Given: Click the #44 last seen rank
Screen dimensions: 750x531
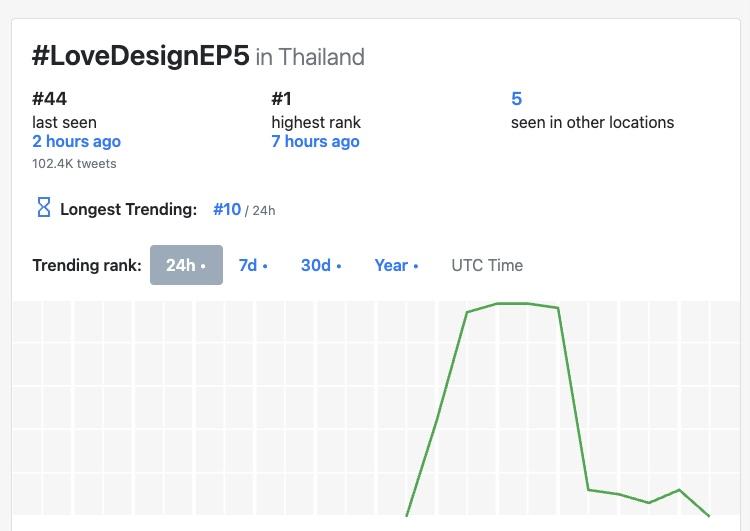Looking at the screenshot, I should pyautogui.click(x=50, y=98).
